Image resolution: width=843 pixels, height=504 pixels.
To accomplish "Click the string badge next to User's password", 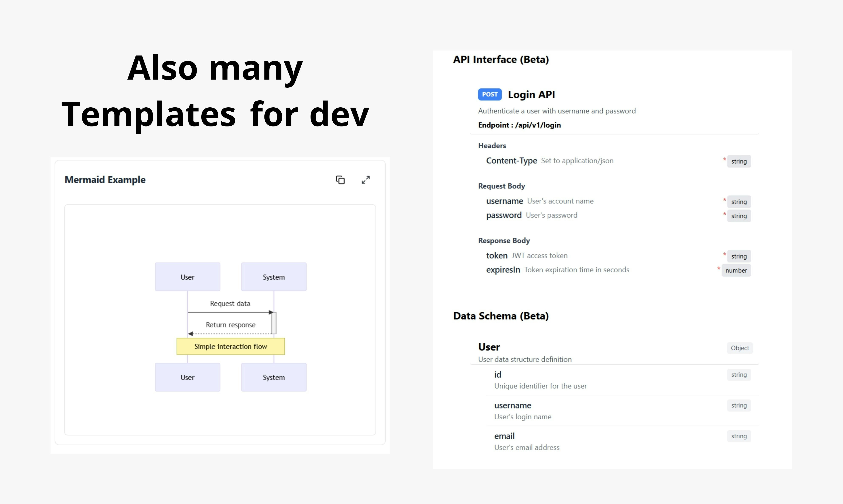I will pos(739,216).
